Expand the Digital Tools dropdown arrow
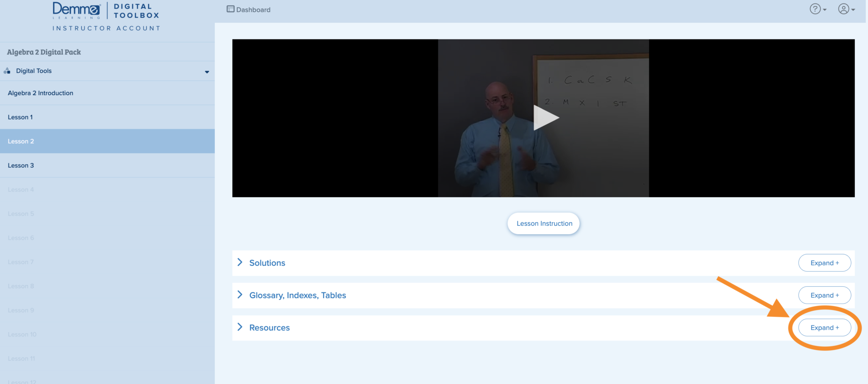This screenshot has height=384, width=868. [x=207, y=71]
